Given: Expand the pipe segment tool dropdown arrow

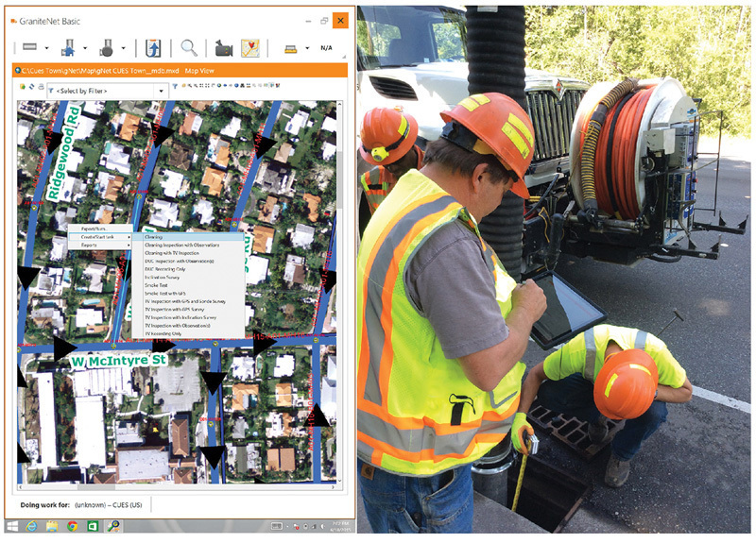Looking at the screenshot, I should 47,48.
